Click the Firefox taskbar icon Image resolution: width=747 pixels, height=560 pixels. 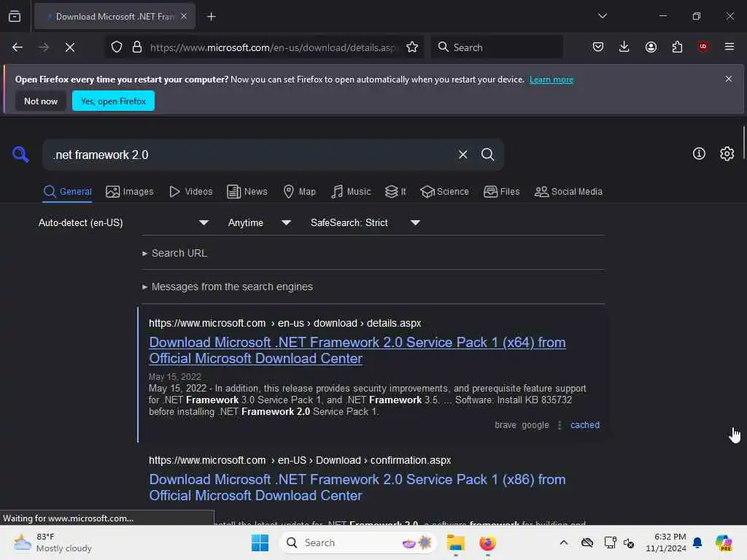[x=487, y=542]
